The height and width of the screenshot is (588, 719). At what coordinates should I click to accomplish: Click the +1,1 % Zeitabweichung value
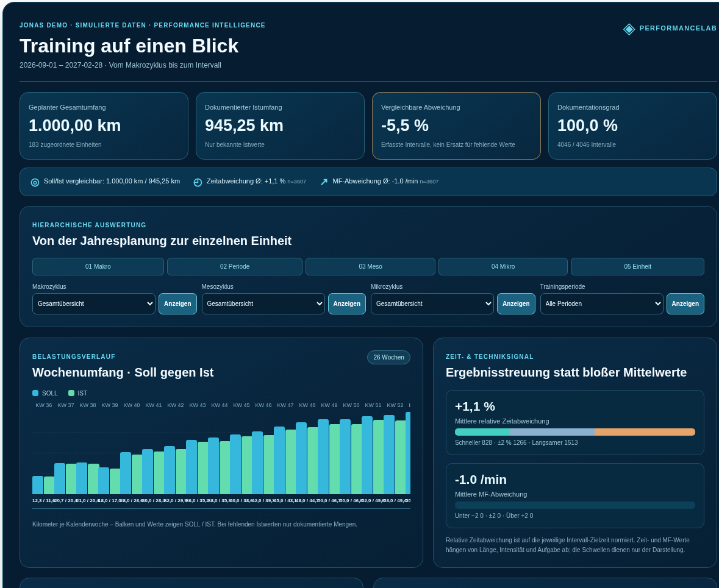point(475,406)
